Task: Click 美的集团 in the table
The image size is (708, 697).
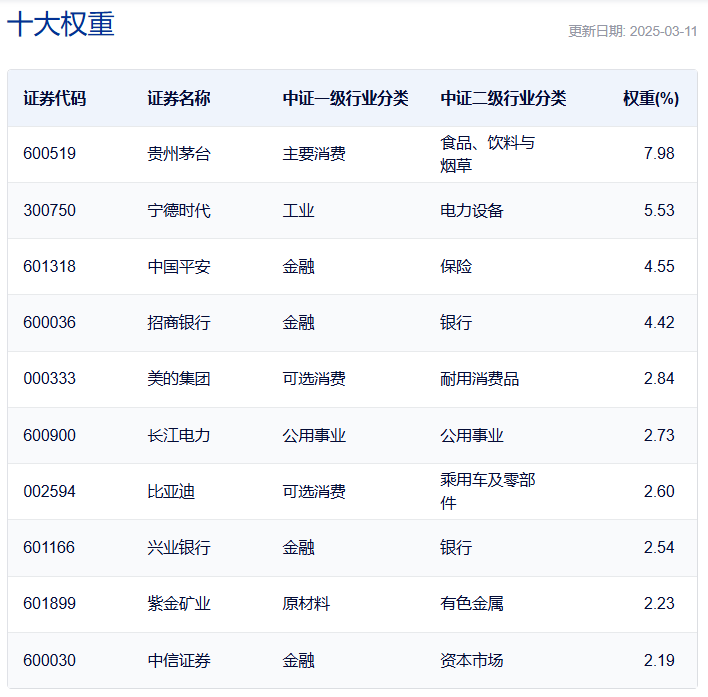Action: [179, 379]
